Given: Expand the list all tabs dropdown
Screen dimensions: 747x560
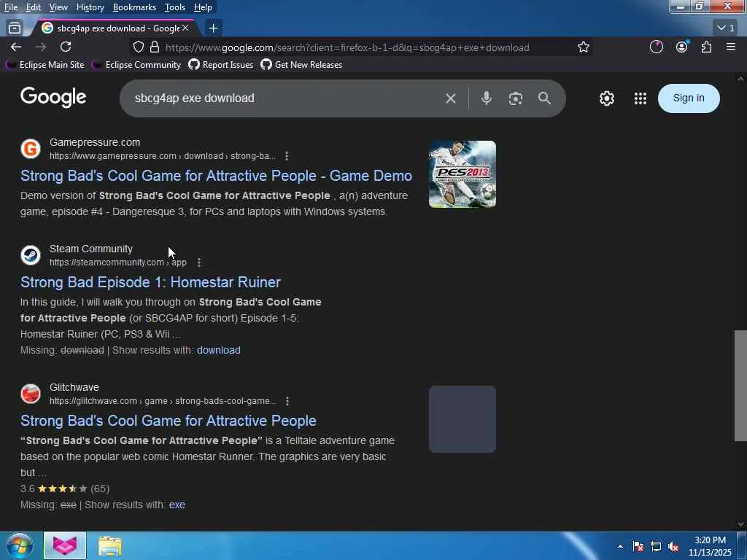Looking at the screenshot, I should 726,28.
